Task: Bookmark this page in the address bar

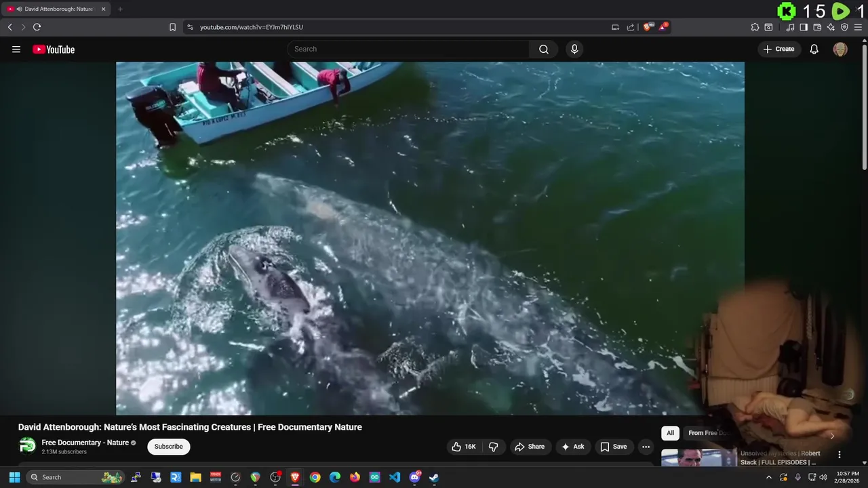Action: pyautogui.click(x=172, y=27)
